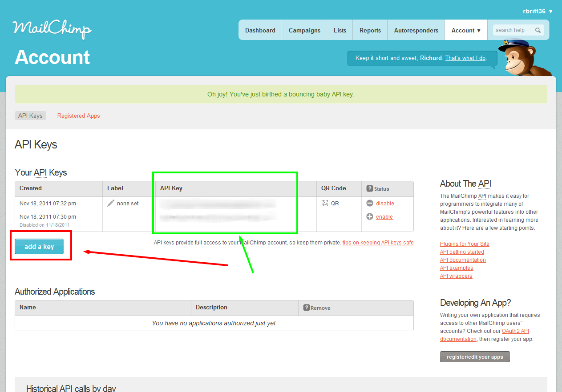
Task: Open API examples link
Action: pos(457,268)
